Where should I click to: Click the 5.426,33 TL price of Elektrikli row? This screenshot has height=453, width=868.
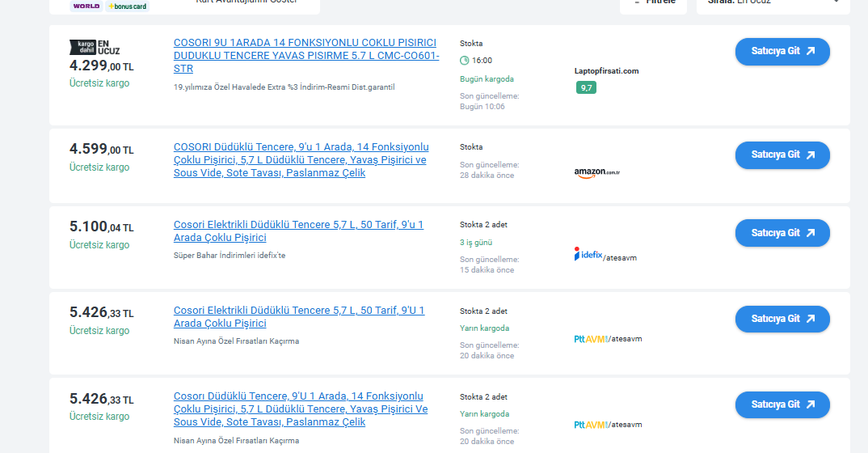(x=101, y=312)
